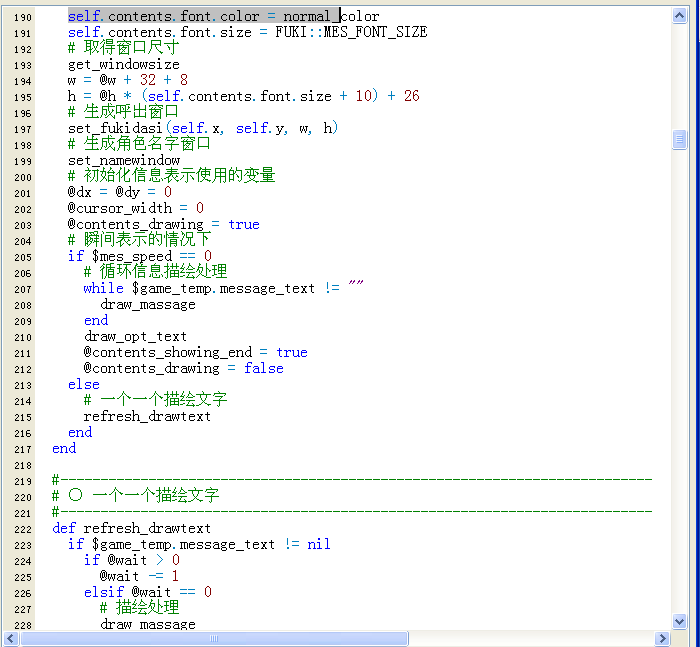Click 'normal_color' on line 190
The height and width of the screenshot is (647, 700).
pyautogui.click(x=331, y=17)
